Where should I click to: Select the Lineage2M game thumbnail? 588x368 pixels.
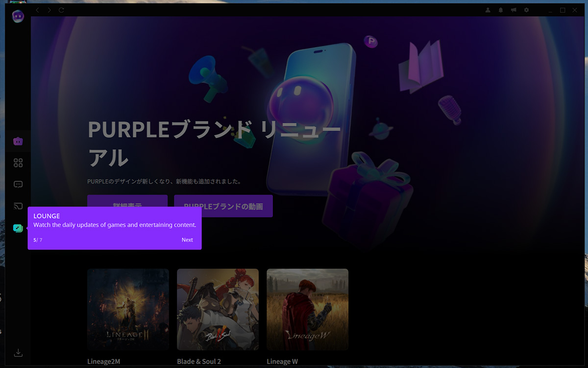[x=128, y=309]
